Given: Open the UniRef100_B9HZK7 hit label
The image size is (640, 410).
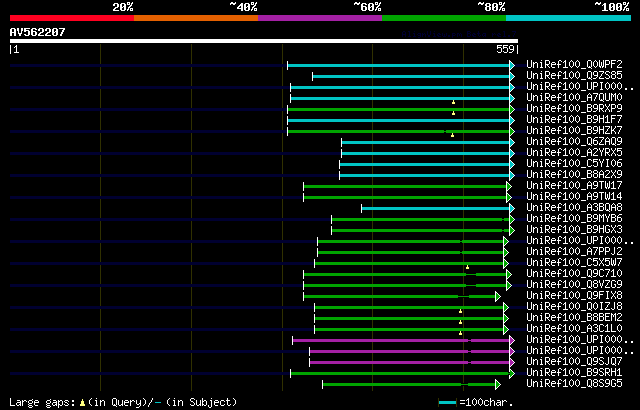Looking at the screenshot, I should point(574,131).
